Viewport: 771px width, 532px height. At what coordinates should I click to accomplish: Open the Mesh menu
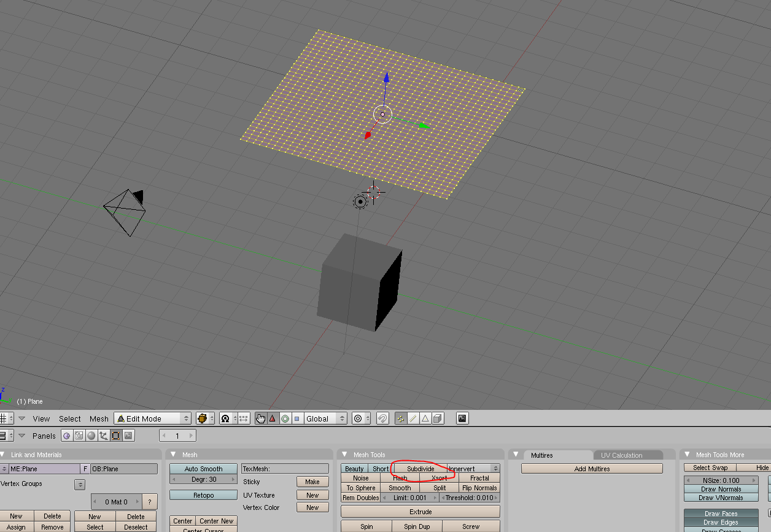[99, 418]
